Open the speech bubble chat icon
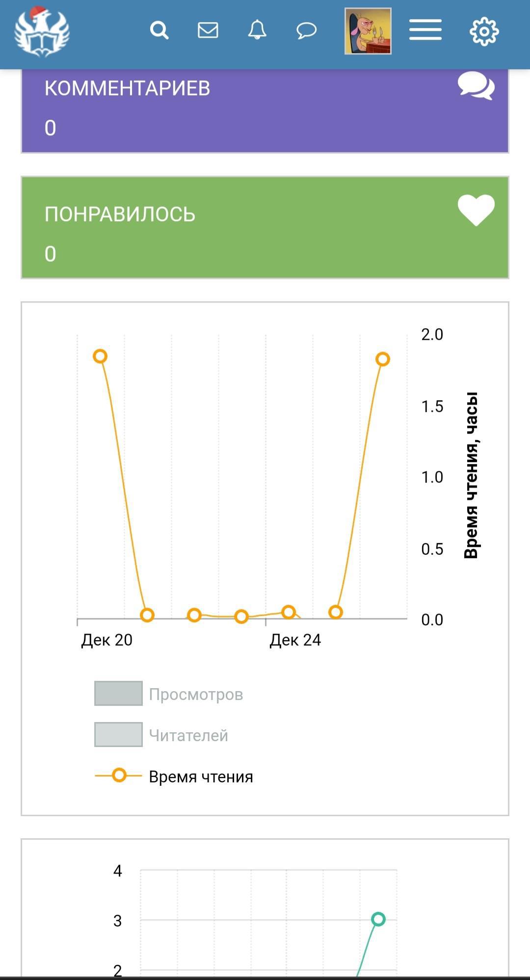The image size is (530, 980). click(x=306, y=31)
